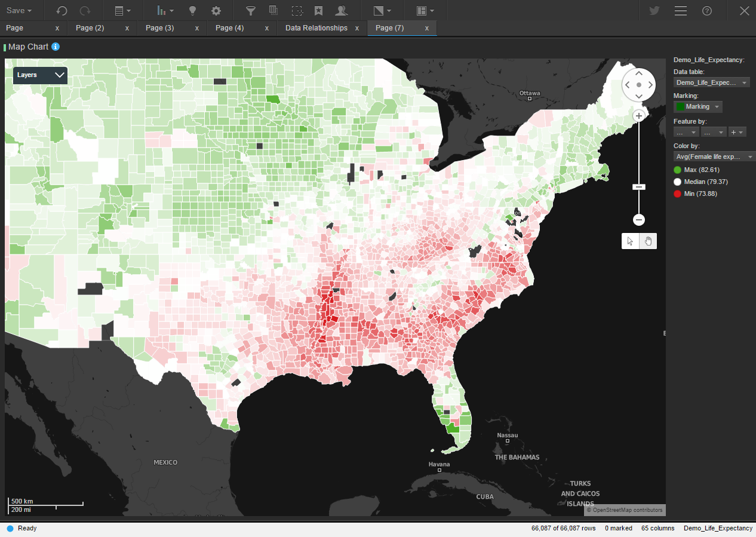This screenshot has width=756, height=537.
Task: Click the blue Map Chart info icon
Action: coord(56,47)
